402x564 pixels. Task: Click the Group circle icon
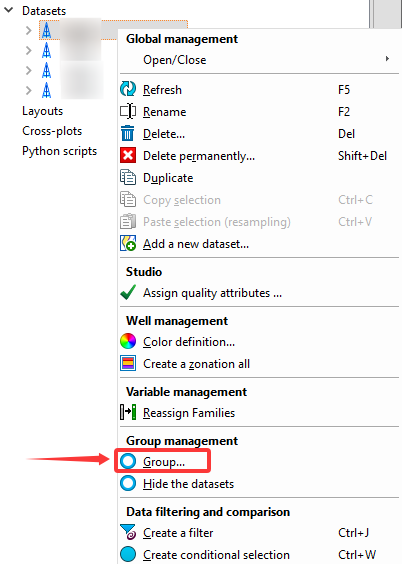[x=128, y=461]
